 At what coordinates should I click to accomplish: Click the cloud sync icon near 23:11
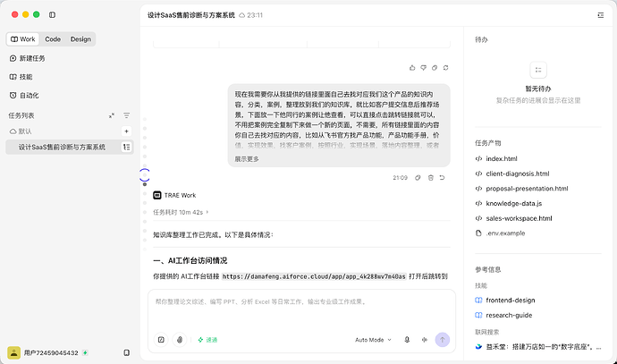242,15
